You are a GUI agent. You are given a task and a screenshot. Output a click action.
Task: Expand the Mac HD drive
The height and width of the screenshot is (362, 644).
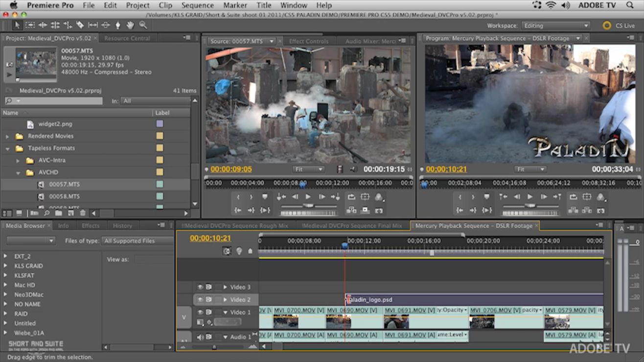pyautogui.click(x=5, y=285)
